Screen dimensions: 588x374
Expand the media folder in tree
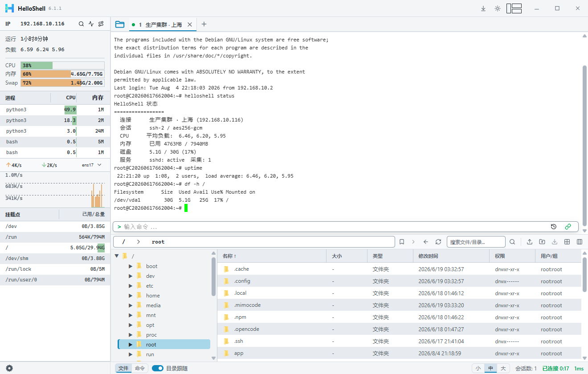click(131, 305)
